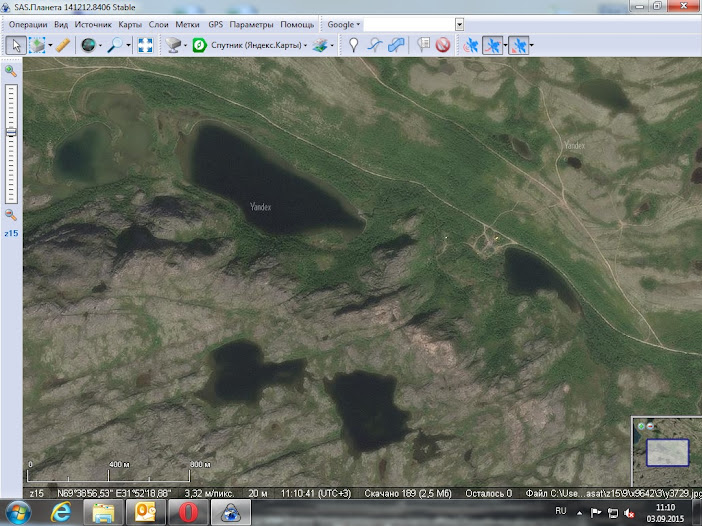Image resolution: width=702 pixels, height=526 pixels.
Task: Expand the GPS centering dropdown arrow
Action: tap(532, 45)
